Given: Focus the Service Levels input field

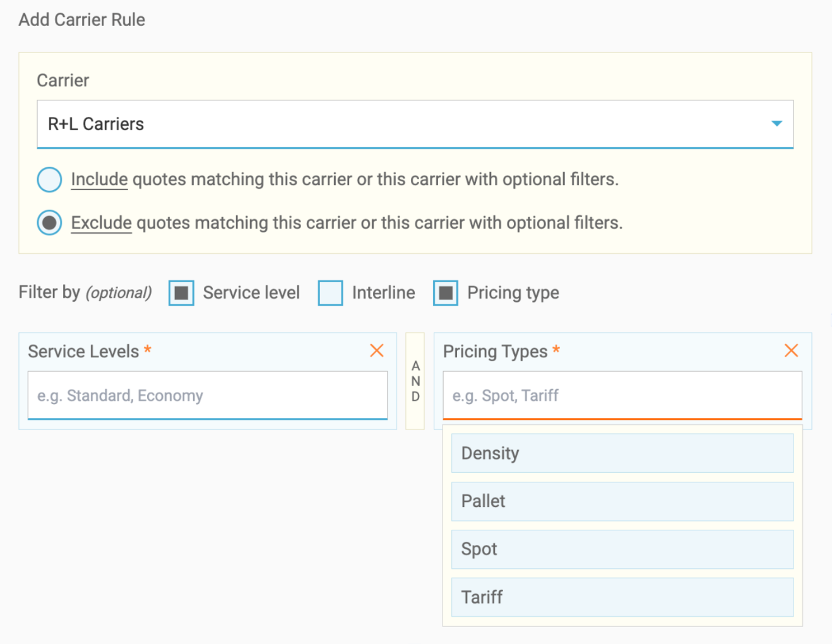Looking at the screenshot, I should [207, 395].
